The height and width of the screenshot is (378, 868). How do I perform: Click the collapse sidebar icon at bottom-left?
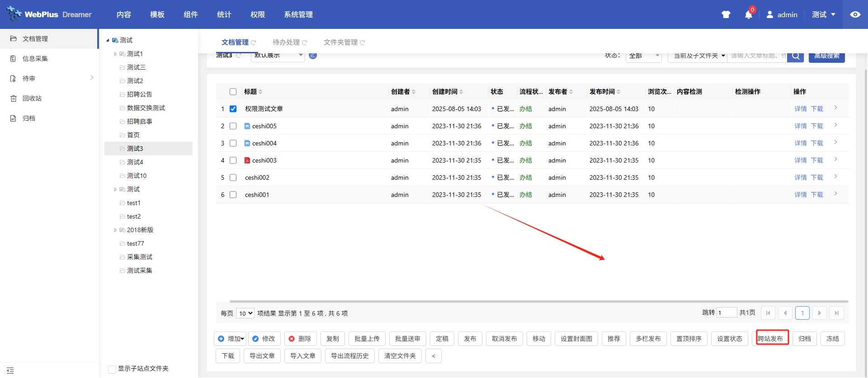click(10, 370)
